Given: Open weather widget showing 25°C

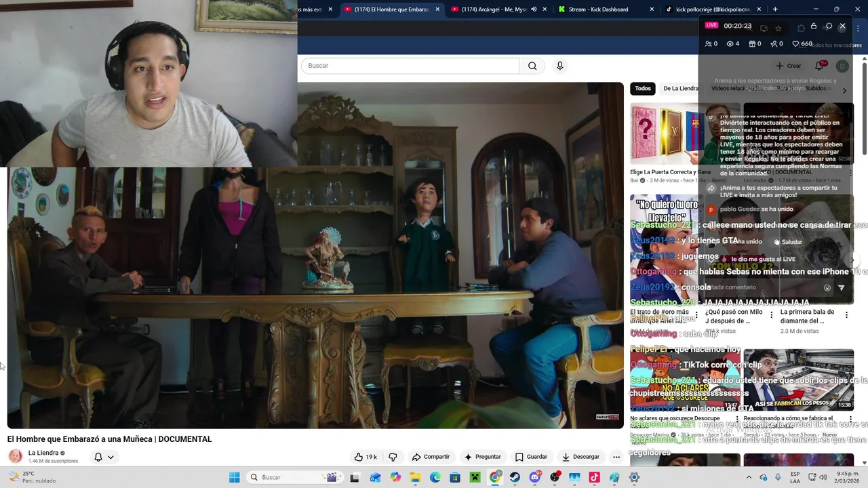Looking at the screenshot, I should click(31, 477).
